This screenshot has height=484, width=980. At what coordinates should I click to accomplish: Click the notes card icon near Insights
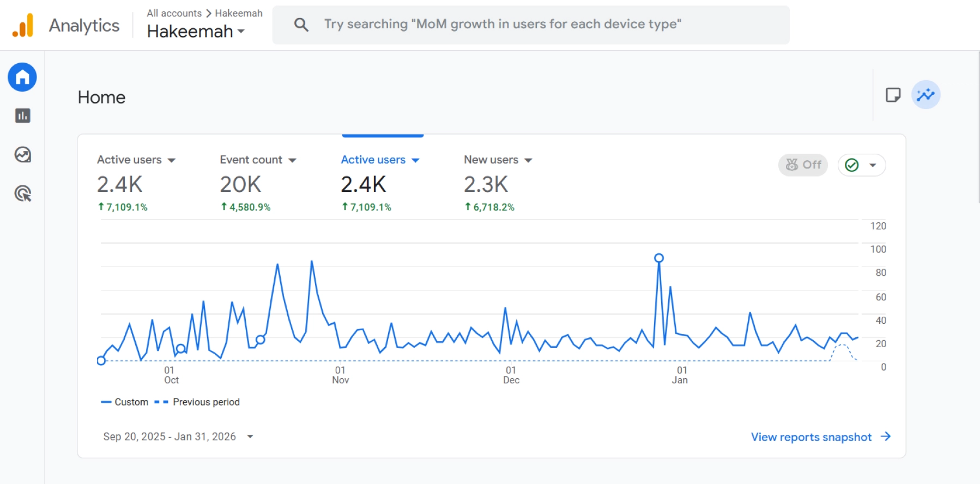coord(893,94)
